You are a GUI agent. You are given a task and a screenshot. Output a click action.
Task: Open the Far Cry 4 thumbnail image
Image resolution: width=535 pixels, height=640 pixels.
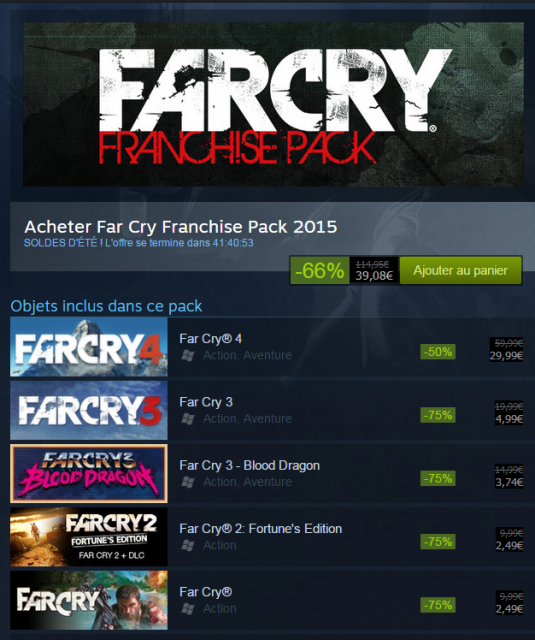[89, 347]
